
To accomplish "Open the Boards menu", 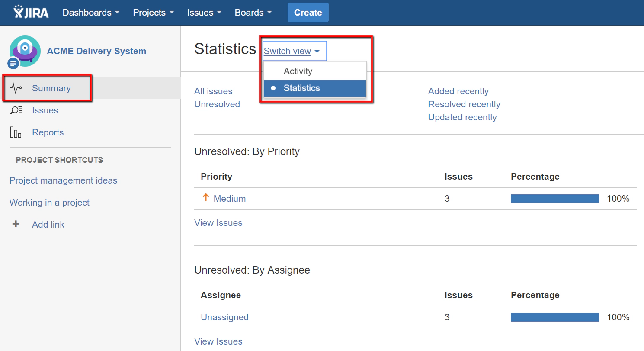I will (253, 13).
